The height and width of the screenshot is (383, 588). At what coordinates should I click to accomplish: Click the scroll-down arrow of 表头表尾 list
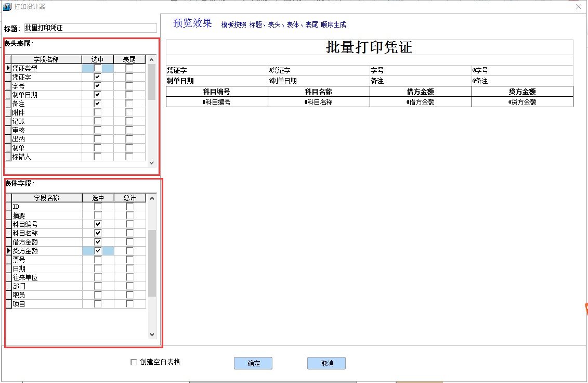tap(152, 162)
